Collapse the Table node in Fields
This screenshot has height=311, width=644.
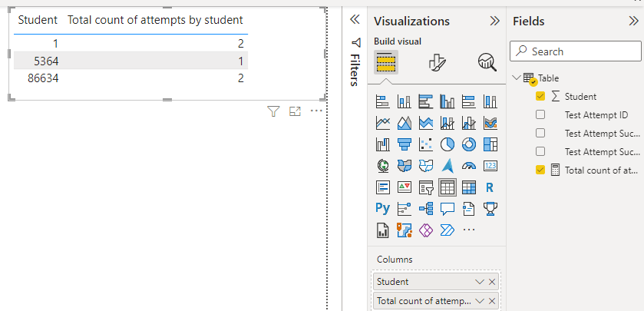click(x=517, y=78)
